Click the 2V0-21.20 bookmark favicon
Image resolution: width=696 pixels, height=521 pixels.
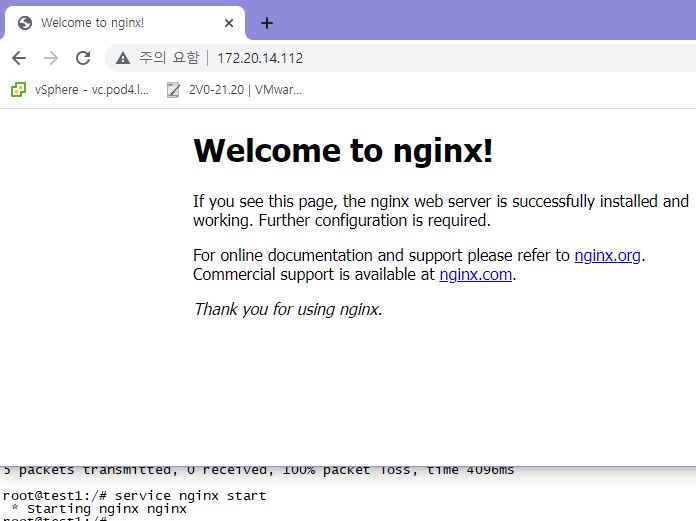pos(173,90)
